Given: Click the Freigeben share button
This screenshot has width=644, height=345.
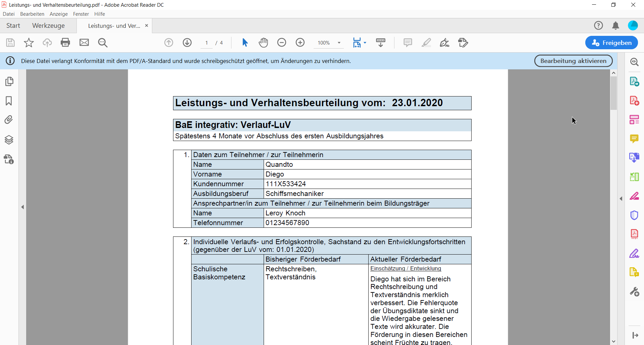Looking at the screenshot, I should (x=611, y=43).
